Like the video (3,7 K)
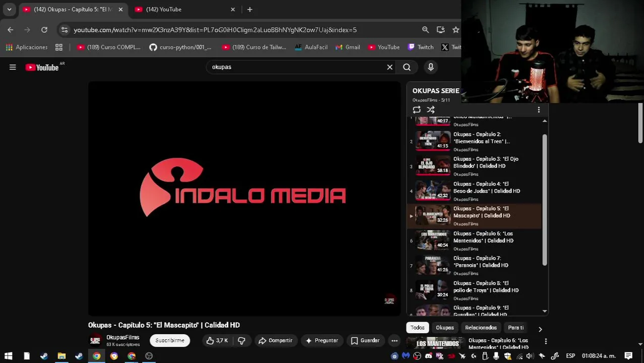Image resolution: width=644 pixels, height=363 pixels. pos(217,341)
